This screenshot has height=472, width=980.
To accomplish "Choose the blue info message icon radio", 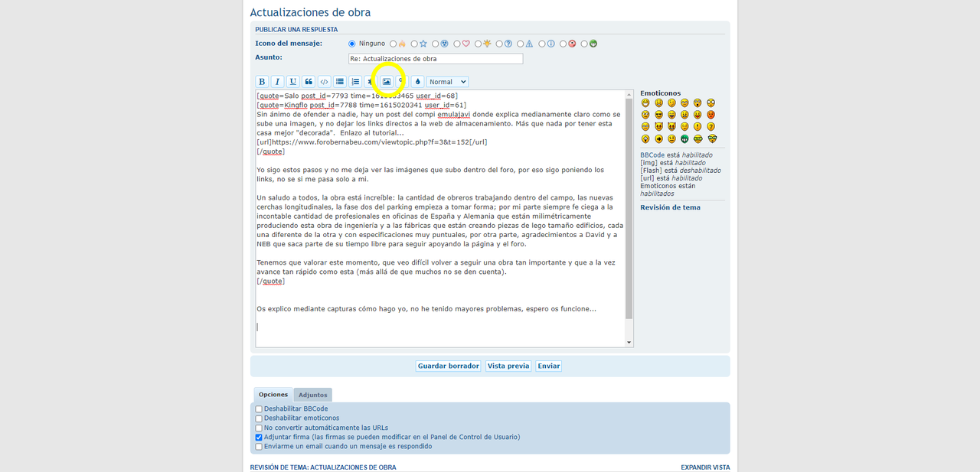I will click(541, 44).
